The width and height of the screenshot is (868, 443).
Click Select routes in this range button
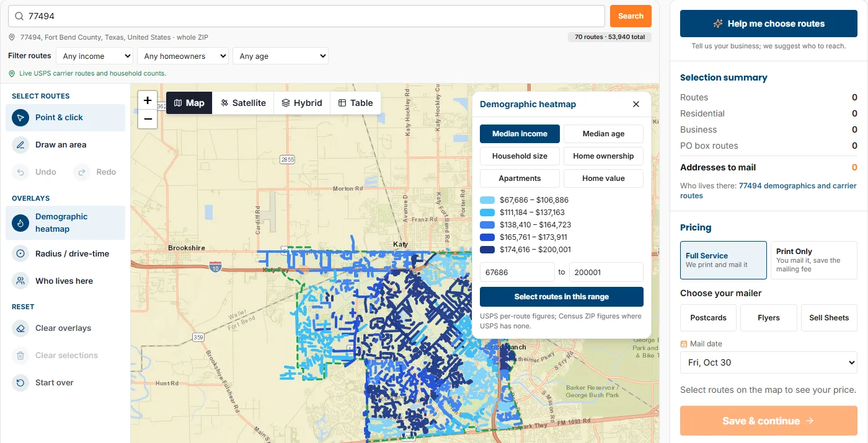[562, 297]
